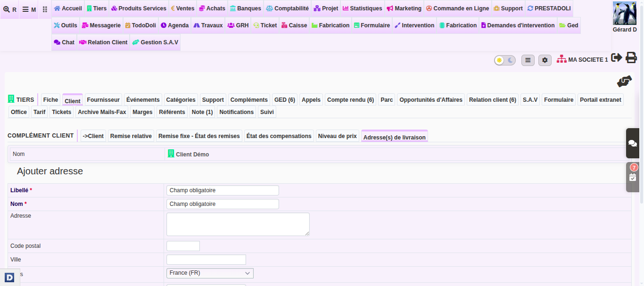644x286 pixels.
Task: Click the lines list button near theme switch
Action: 528,60
